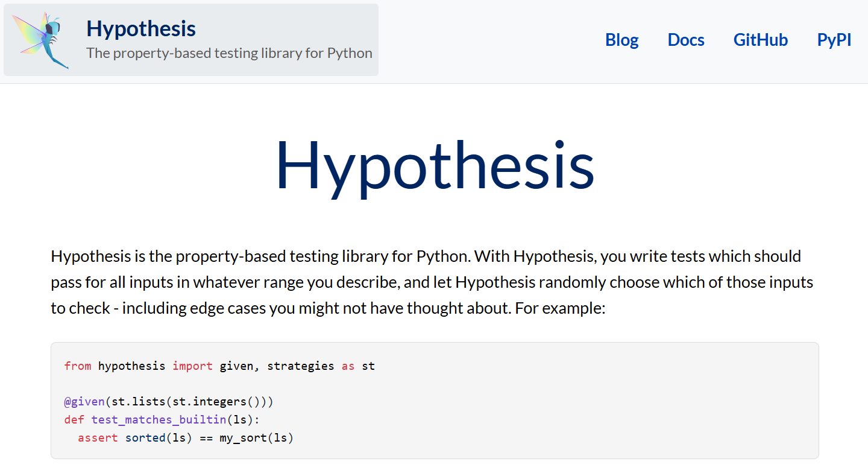Click the Hypothesis site title in header
868x476 pixels.
click(x=141, y=29)
